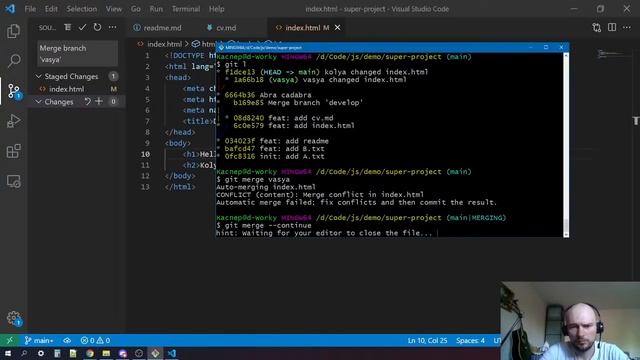Click the commit message input box
640x360 pixels.
click(78, 53)
